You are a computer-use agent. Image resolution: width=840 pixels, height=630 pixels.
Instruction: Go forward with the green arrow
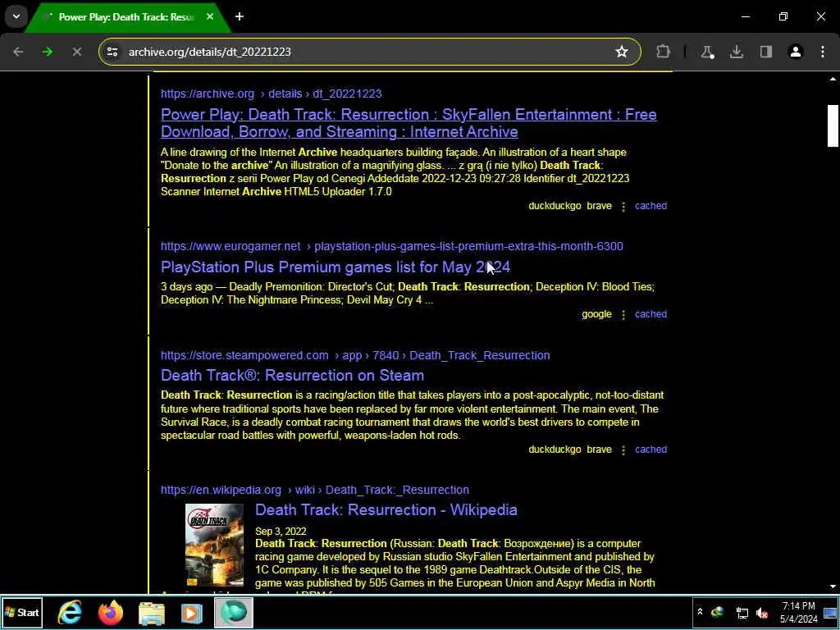tap(48, 52)
